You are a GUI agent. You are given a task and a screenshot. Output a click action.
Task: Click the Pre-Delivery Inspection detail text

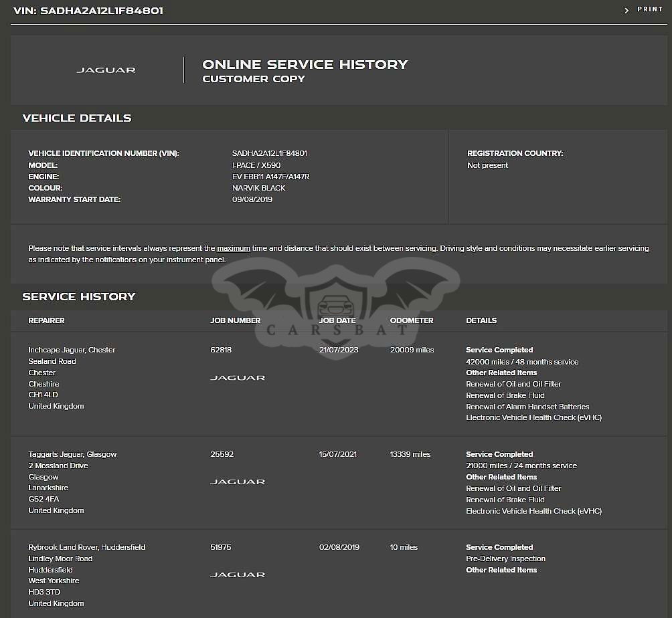point(505,558)
